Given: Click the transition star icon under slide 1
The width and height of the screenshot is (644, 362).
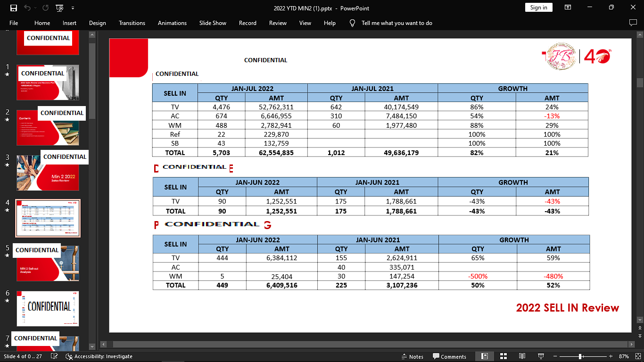Looking at the screenshot, I should tap(7, 74).
